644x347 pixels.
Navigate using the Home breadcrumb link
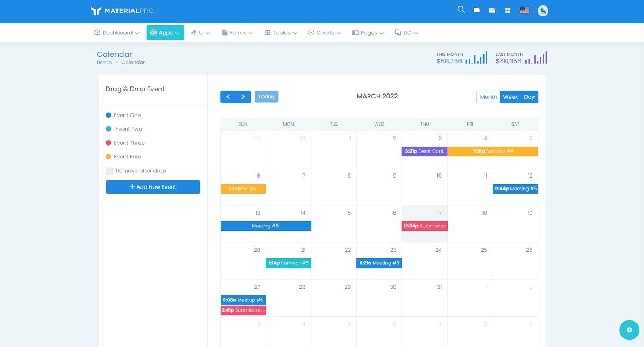pos(104,62)
